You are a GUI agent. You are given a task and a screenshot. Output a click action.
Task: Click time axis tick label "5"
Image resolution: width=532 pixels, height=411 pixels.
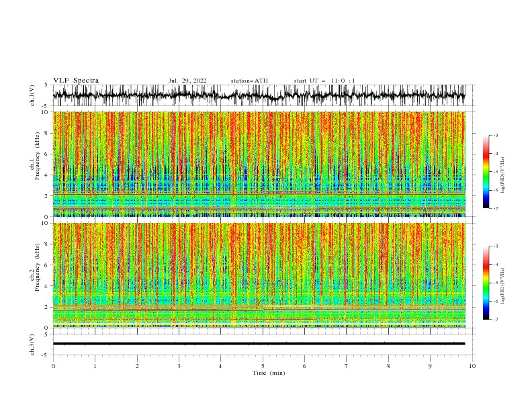[x=263, y=366]
